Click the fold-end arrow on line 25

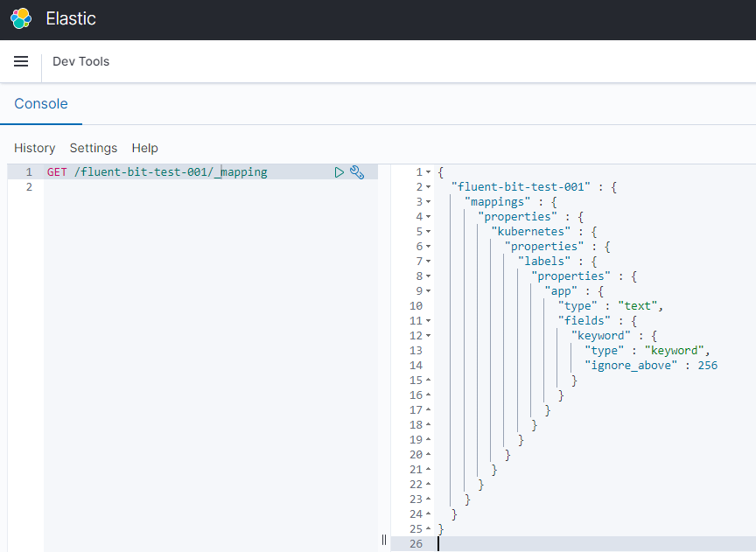(428, 529)
